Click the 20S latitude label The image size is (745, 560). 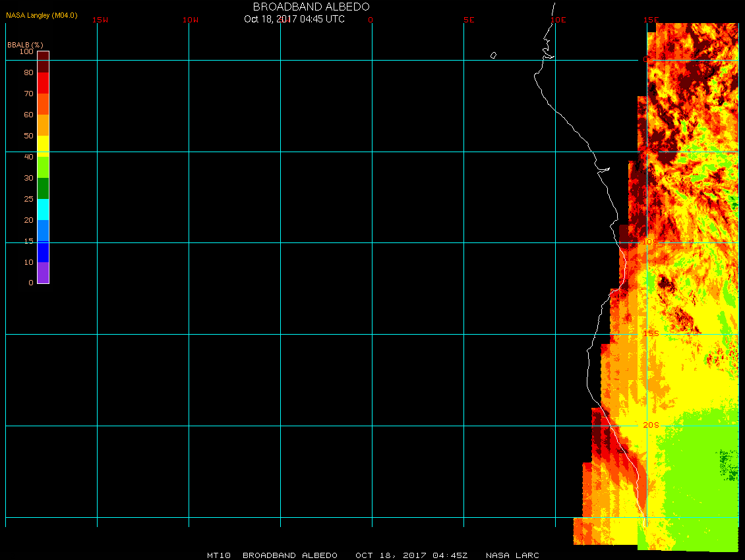[x=651, y=425]
